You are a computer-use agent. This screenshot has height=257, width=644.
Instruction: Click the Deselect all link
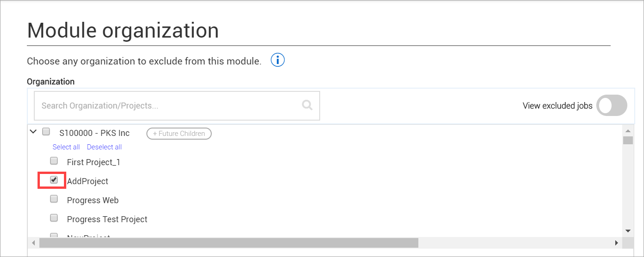(x=104, y=147)
